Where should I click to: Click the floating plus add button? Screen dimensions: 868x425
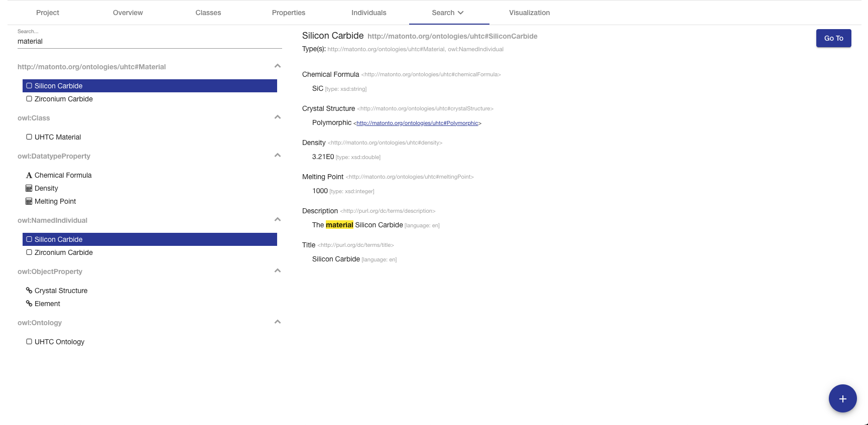(842, 398)
